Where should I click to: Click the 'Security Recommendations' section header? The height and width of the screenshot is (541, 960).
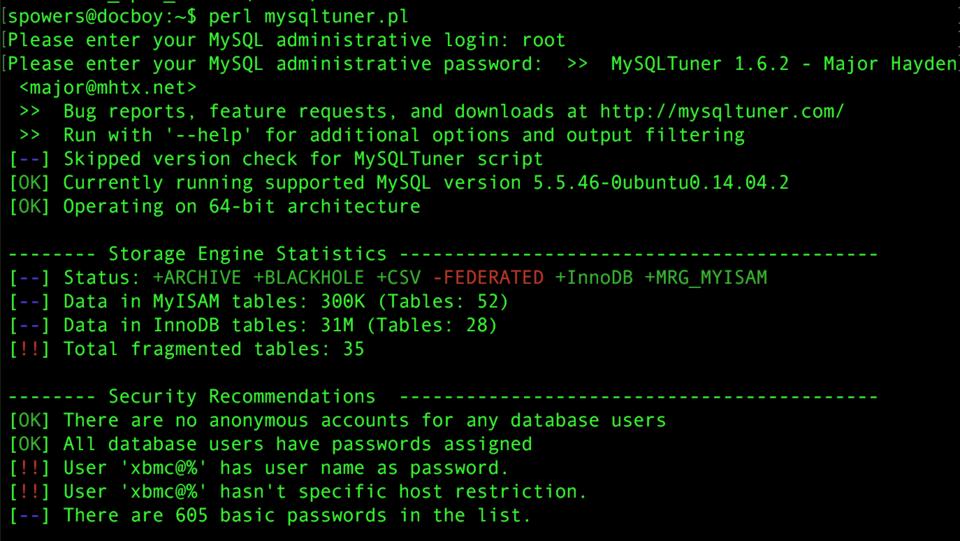(242, 397)
